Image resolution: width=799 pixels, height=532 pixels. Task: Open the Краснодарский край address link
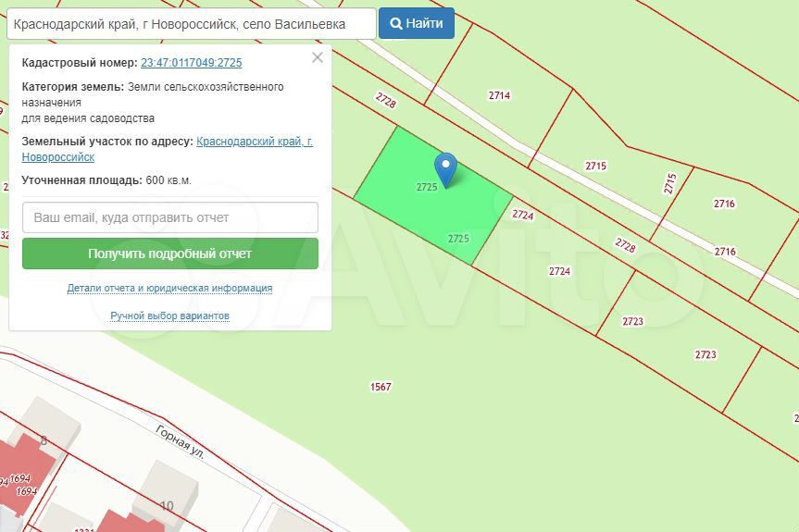point(254,142)
